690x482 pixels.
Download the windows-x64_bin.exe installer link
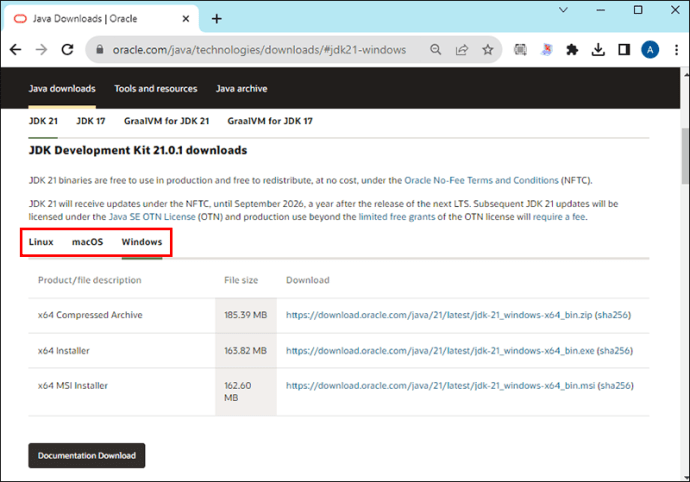pyautogui.click(x=440, y=351)
